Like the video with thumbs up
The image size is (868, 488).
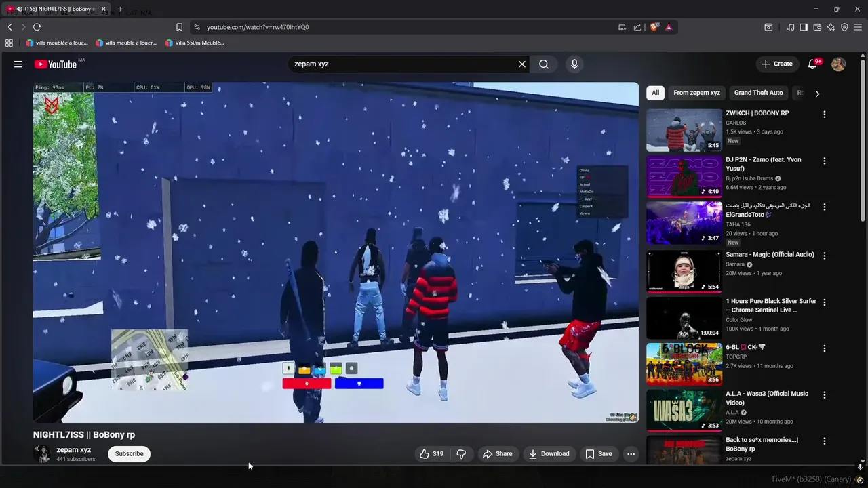tap(432, 454)
